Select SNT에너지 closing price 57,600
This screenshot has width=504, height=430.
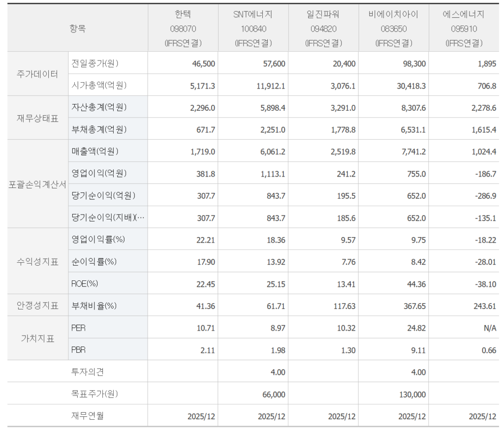pyautogui.click(x=274, y=63)
